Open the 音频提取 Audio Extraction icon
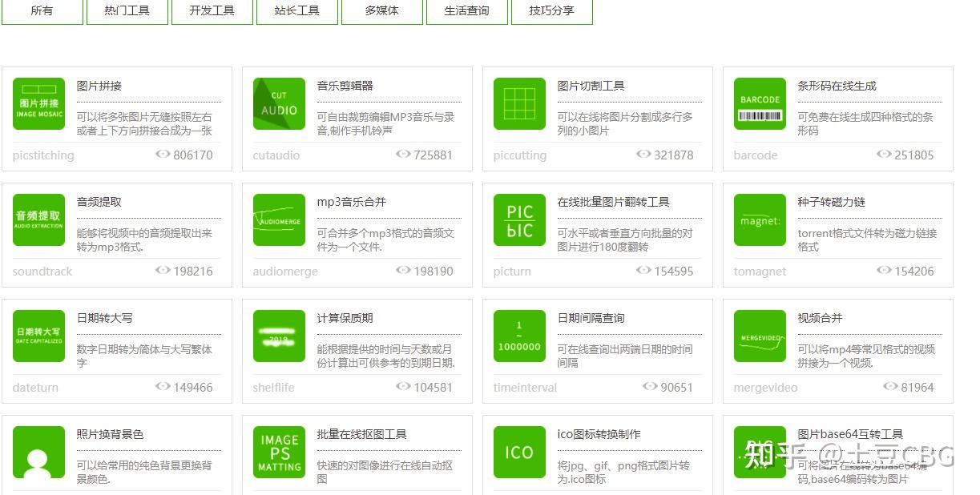The width and height of the screenshot is (980, 495). (x=38, y=219)
